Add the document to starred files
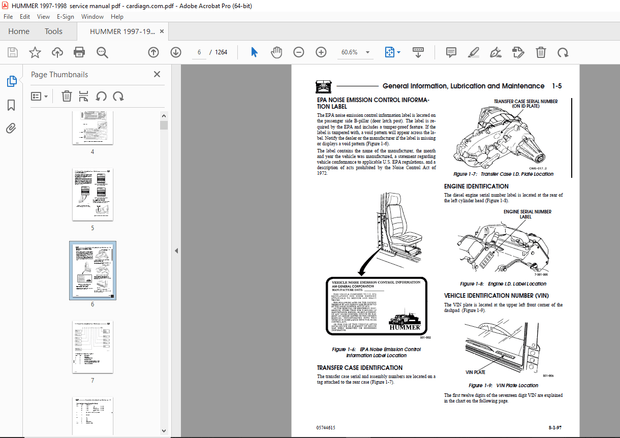Viewport: 620px width, 438px height. [35, 52]
